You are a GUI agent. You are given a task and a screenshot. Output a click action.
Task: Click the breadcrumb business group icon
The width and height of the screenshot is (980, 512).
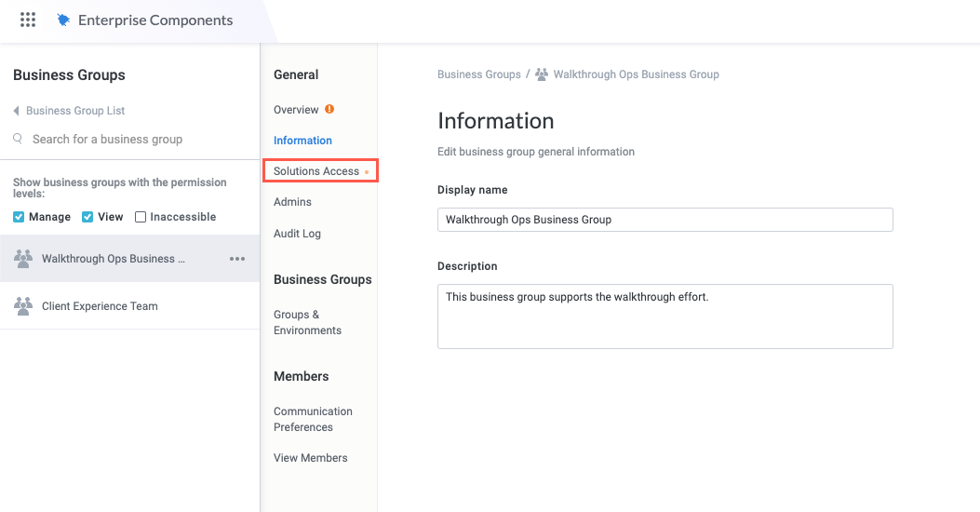click(x=542, y=74)
